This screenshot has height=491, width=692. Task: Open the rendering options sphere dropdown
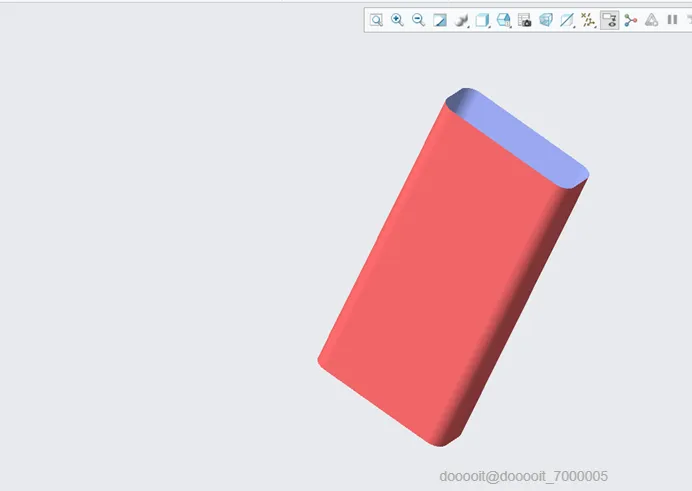click(461, 20)
